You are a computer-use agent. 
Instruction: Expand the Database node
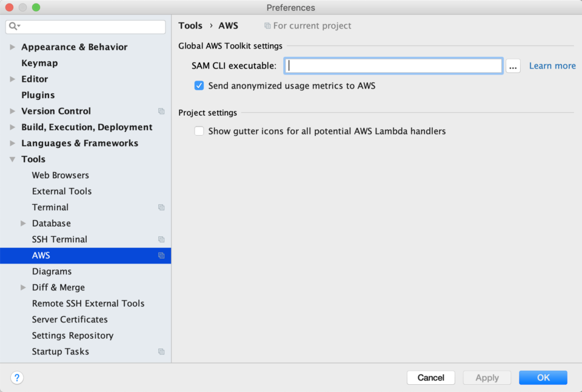click(23, 223)
